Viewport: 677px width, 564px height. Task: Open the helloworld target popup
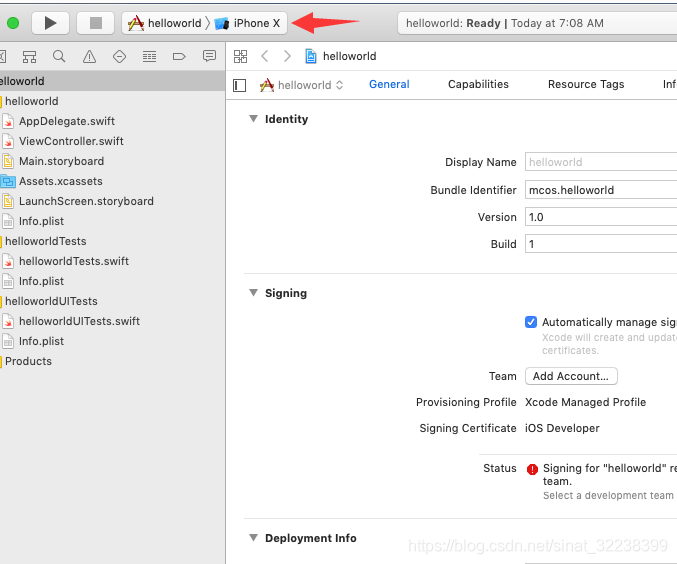[x=302, y=85]
